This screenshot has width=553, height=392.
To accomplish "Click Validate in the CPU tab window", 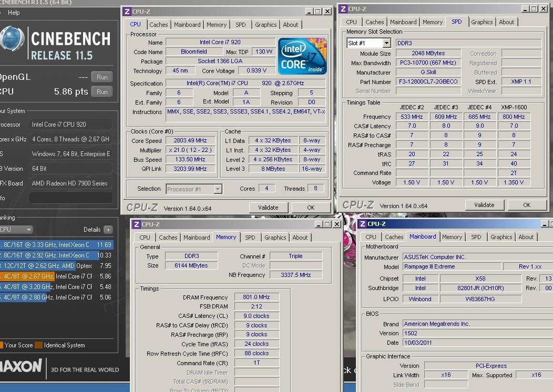I will (269, 208).
